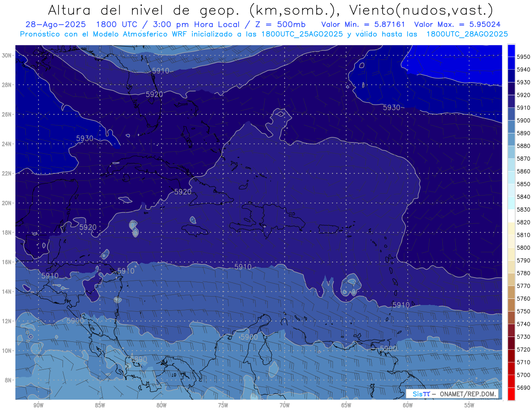Click legend value 5730
Viewport: 532px width, 411px height.
524,337
